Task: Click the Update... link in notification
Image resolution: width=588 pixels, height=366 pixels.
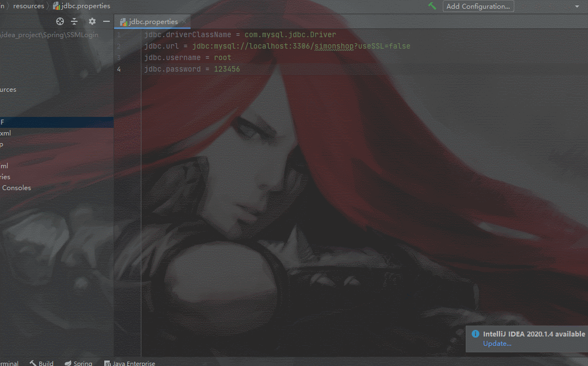Action: [497, 344]
